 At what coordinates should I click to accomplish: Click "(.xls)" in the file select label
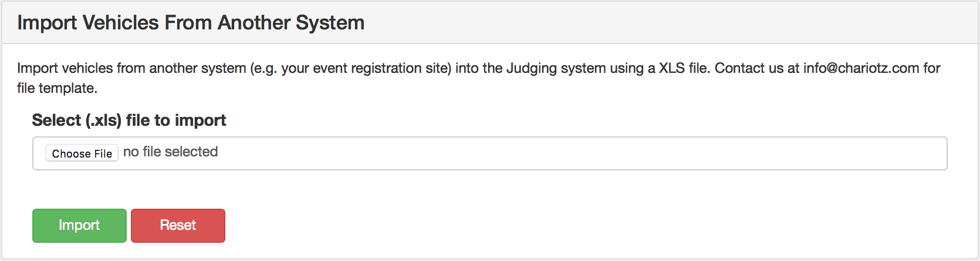pos(104,120)
